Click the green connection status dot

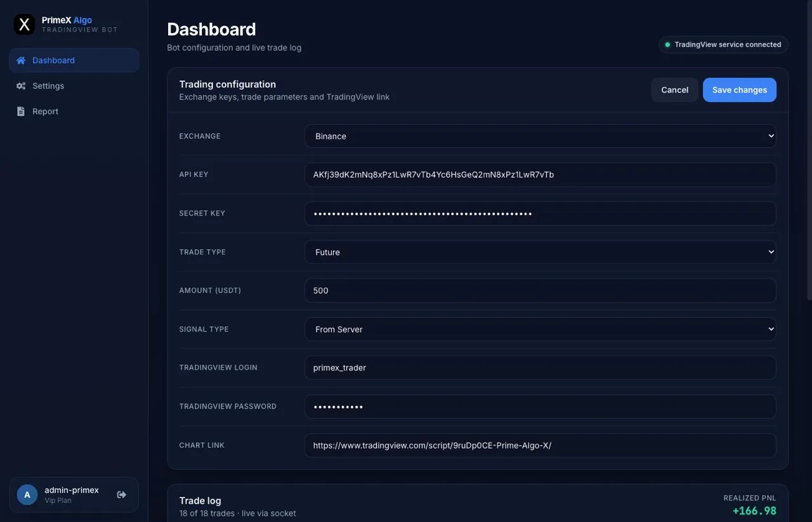[667, 44]
